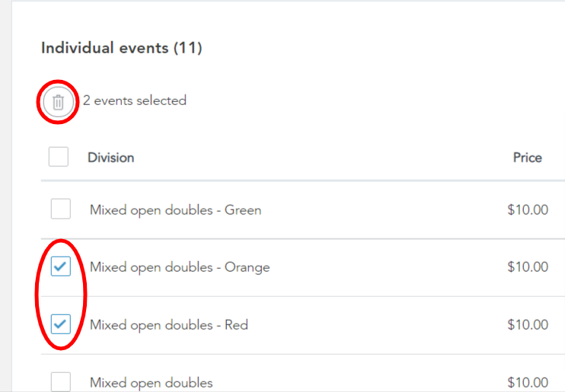Tick the select-all checkbox beside Division

tap(59, 157)
